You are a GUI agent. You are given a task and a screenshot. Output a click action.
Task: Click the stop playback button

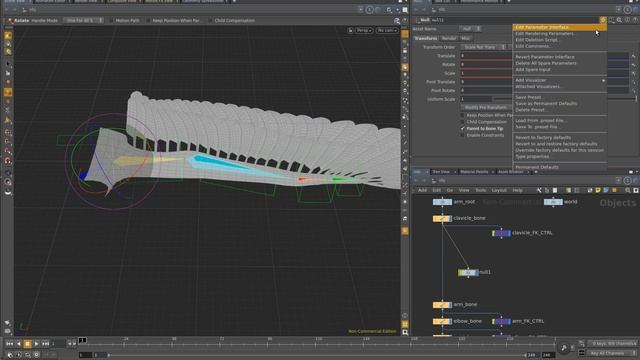click(27, 344)
